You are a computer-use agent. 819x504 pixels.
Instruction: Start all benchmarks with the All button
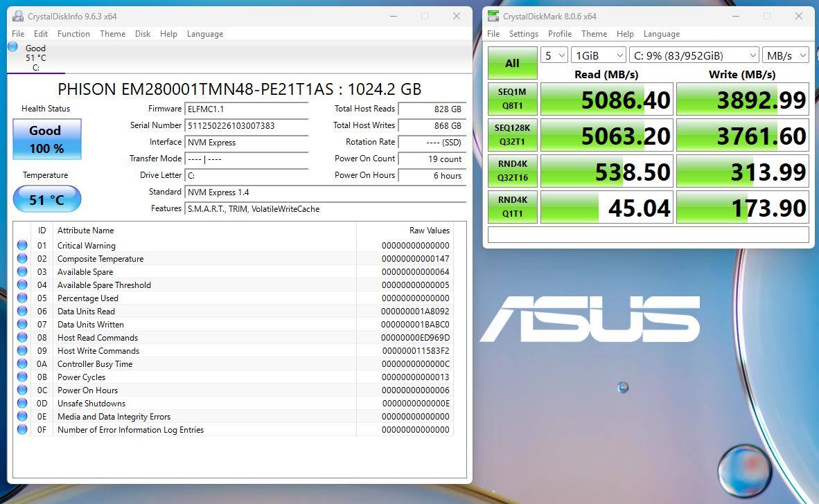(x=512, y=63)
